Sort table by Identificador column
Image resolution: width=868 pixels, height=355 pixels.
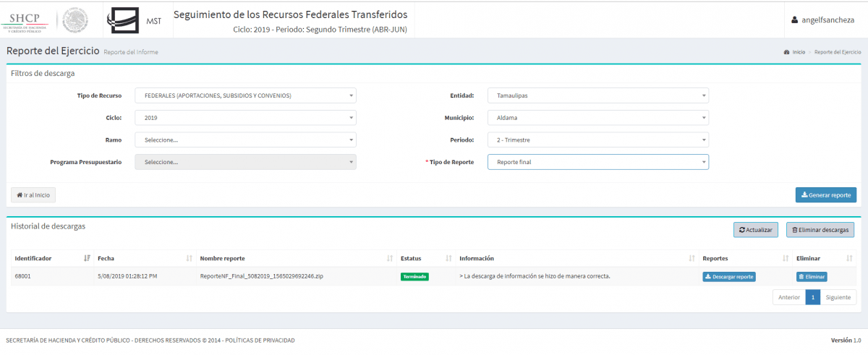pyautogui.click(x=51, y=258)
